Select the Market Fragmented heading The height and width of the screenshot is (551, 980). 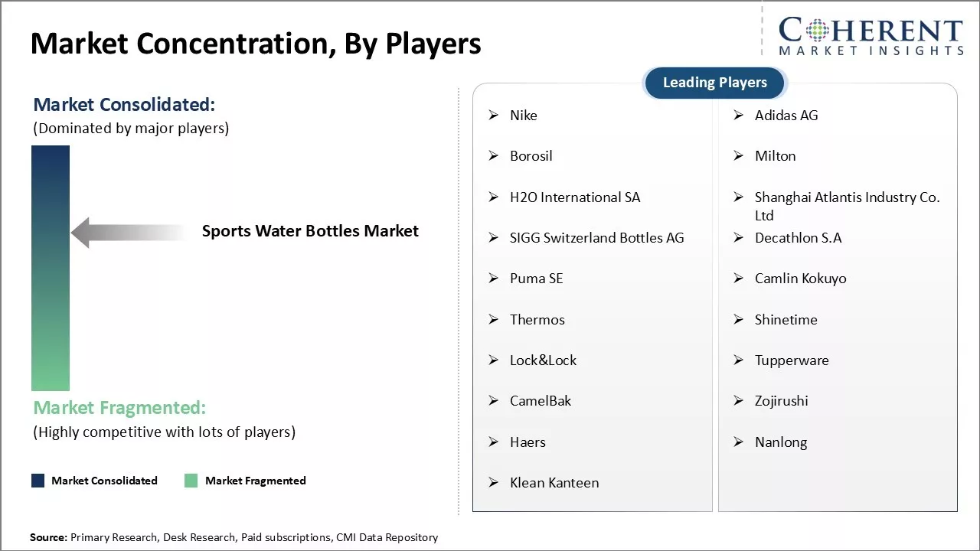click(x=119, y=408)
